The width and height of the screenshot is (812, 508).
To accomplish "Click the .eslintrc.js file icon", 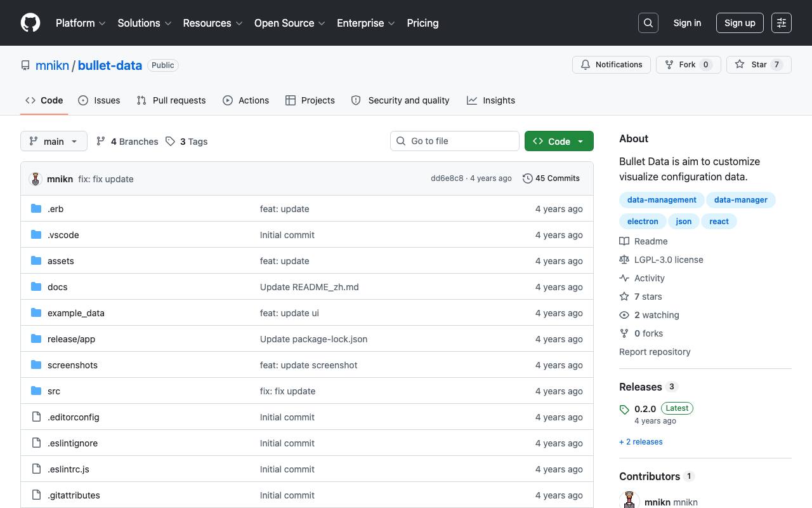I will click(x=36, y=469).
